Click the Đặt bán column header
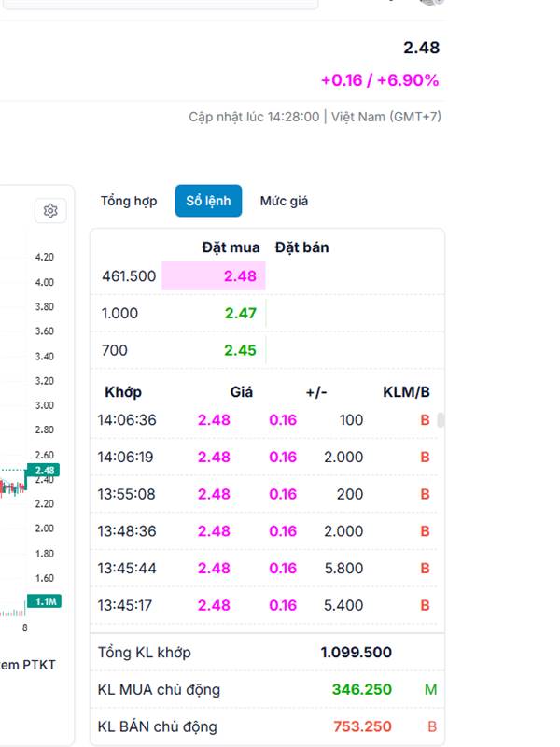This screenshot has width=560, height=747. [301, 247]
